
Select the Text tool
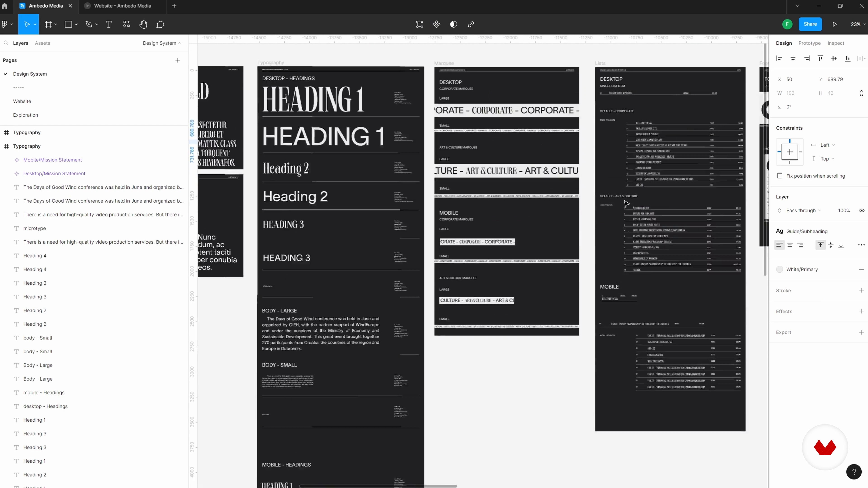pos(109,24)
